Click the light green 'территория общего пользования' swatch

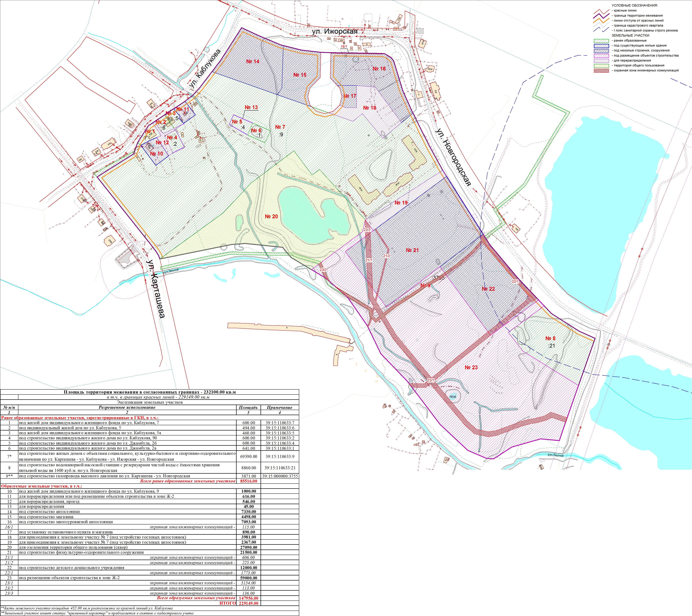coord(601,66)
